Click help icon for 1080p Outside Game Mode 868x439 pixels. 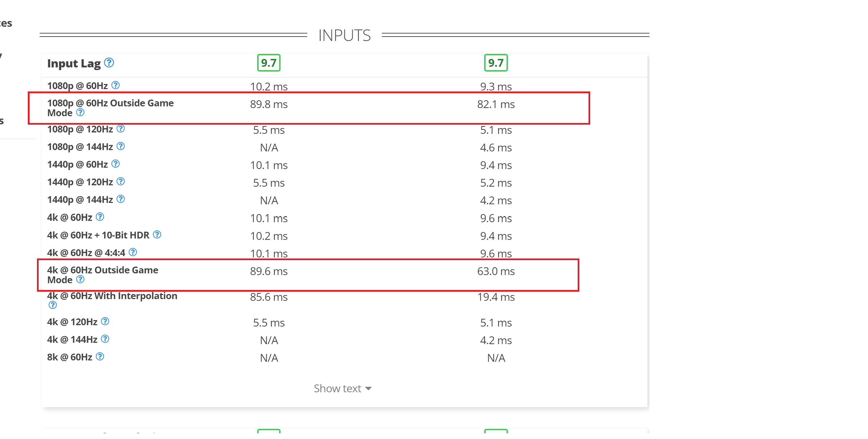80,112
